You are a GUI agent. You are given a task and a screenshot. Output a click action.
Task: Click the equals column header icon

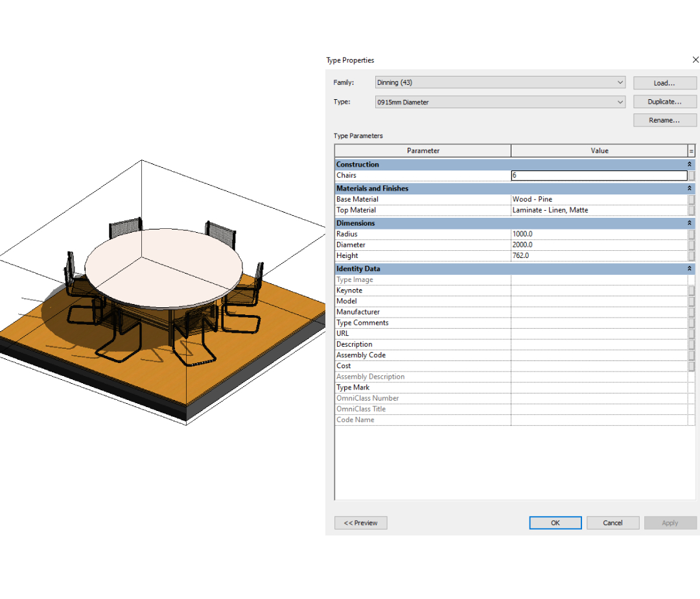pos(691,151)
